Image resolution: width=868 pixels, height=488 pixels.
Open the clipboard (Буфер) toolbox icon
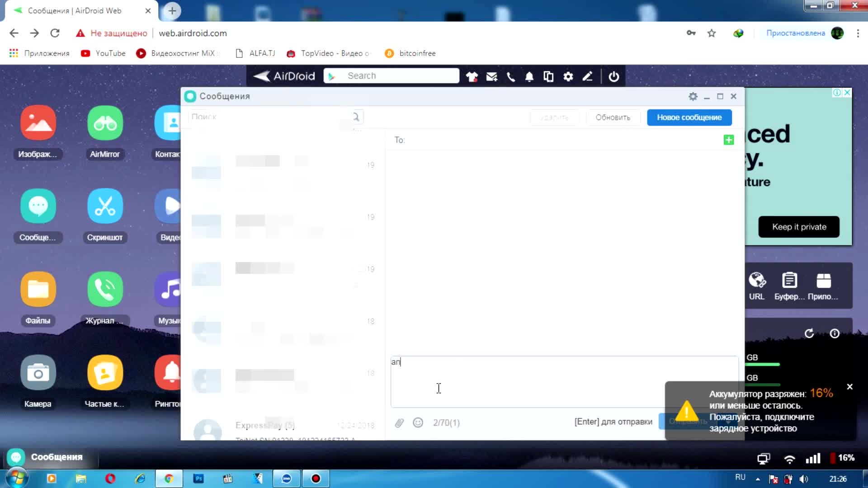[x=790, y=281]
